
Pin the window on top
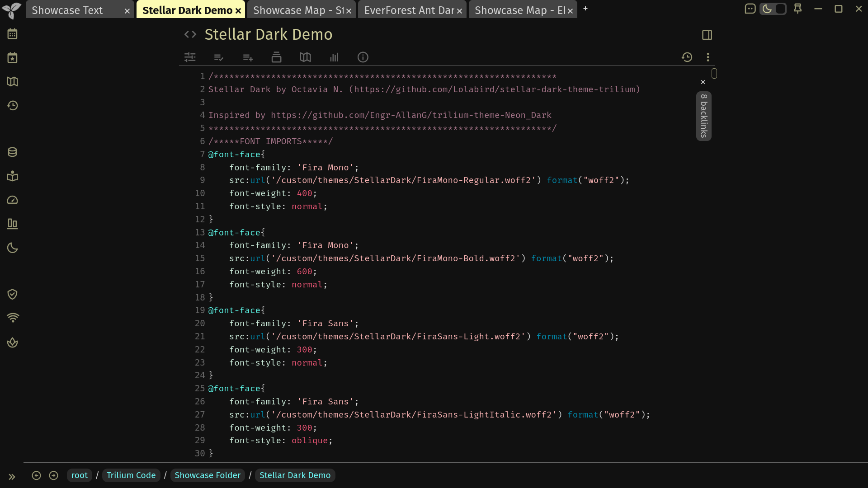(798, 9)
